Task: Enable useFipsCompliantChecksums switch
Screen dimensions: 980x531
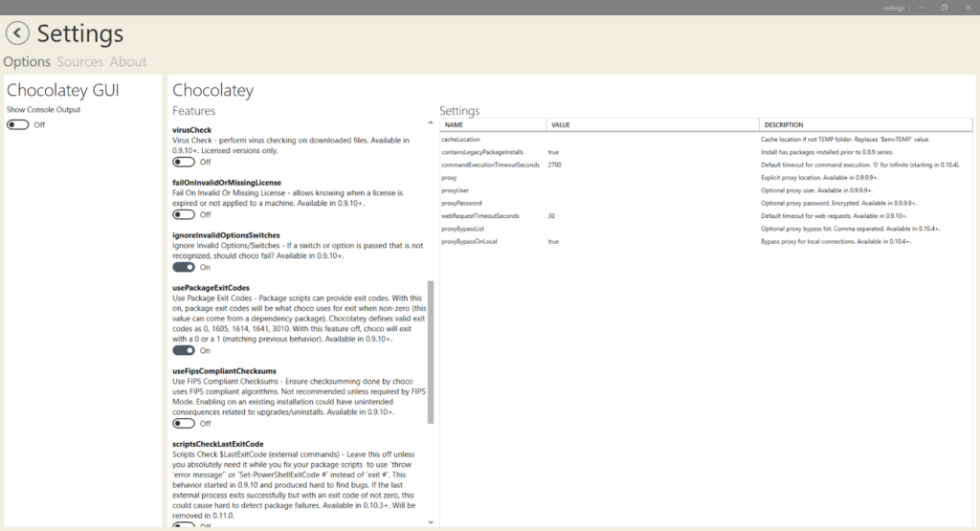Action: pos(184,424)
